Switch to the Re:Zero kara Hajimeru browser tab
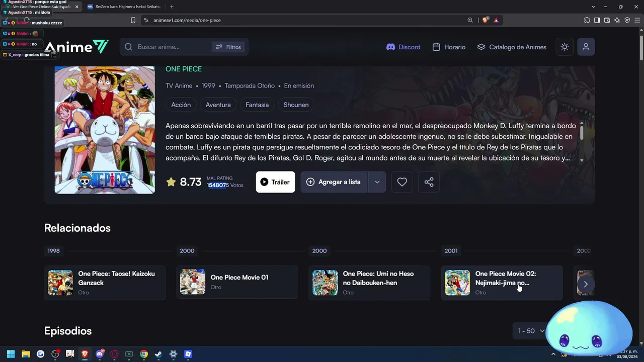 [123, 7]
